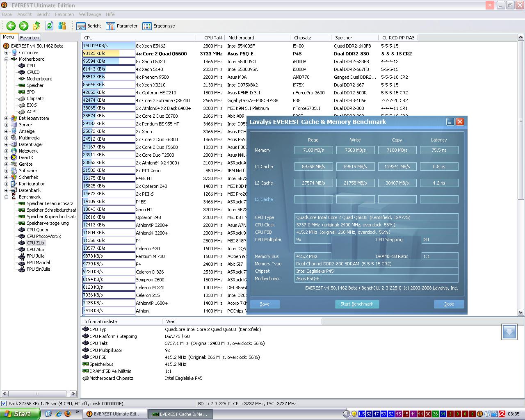Collapse the Motherboard tree node
This screenshot has height=420, width=525.
click(6, 59)
